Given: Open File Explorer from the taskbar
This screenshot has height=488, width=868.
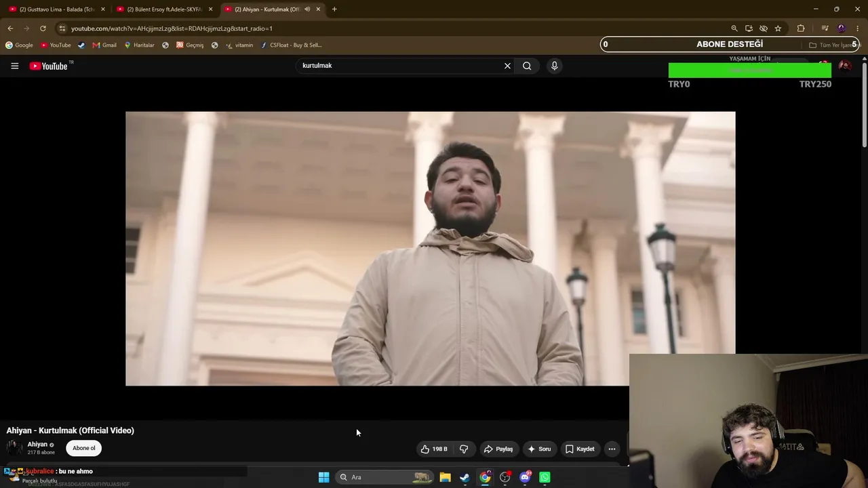Looking at the screenshot, I should [445, 477].
